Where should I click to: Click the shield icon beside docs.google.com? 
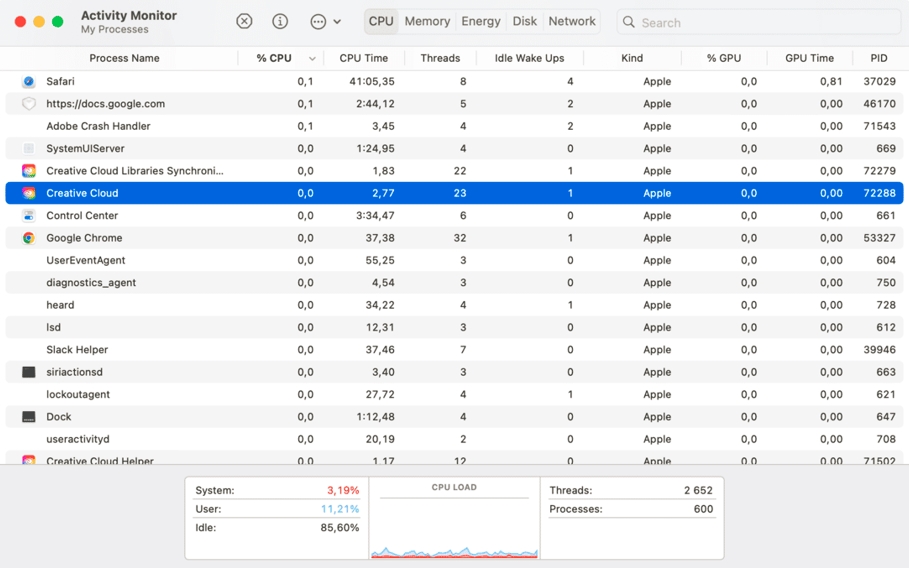pyautogui.click(x=28, y=104)
